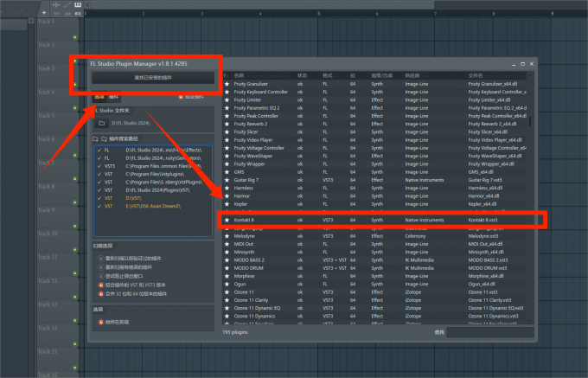Click star for Ozone 11 Dynamic EQ

click(x=227, y=308)
